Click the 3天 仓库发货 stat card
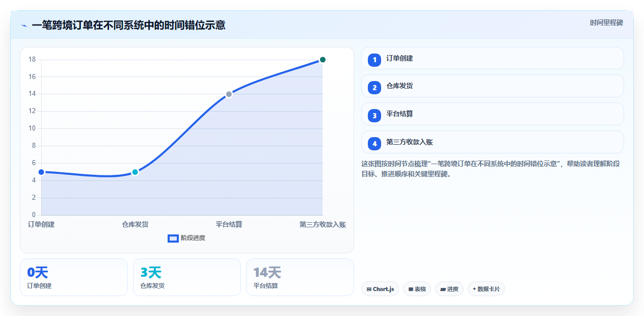Screen dimensions: 644x316 pos(187,277)
